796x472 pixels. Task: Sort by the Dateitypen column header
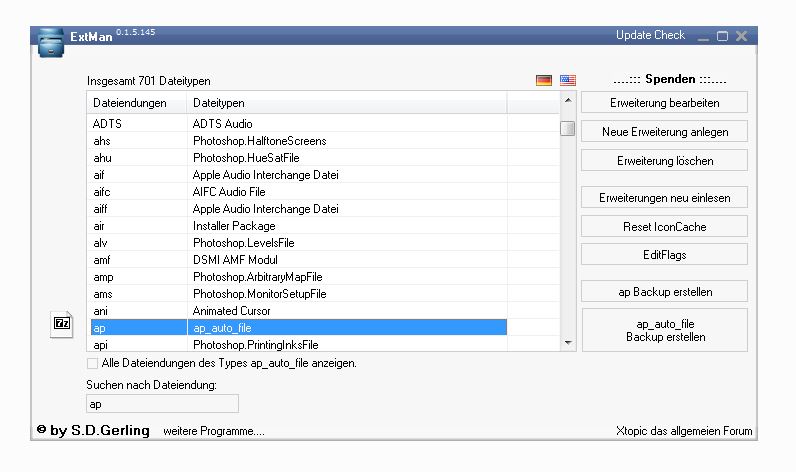(346, 103)
